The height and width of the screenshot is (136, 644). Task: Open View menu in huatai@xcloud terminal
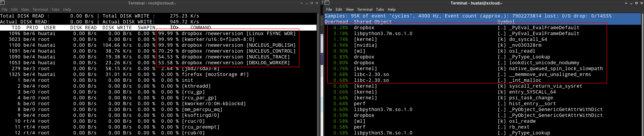pyautogui.click(x=349, y=9)
